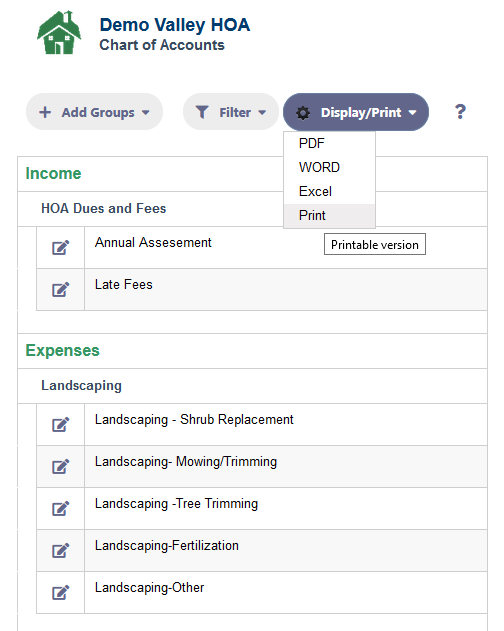Edit the Late Fees account
This screenshot has width=504, height=631.
tap(60, 289)
